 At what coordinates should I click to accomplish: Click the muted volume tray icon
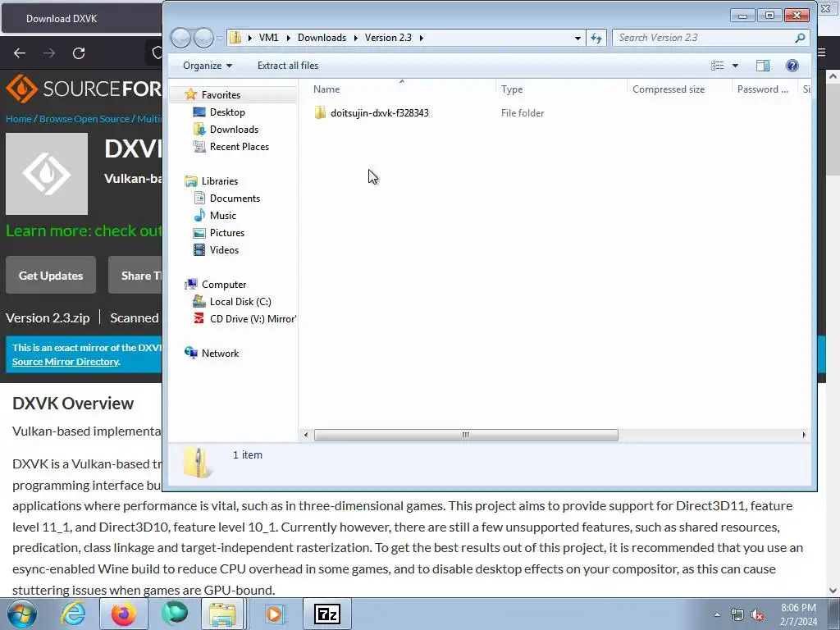pos(757,615)
